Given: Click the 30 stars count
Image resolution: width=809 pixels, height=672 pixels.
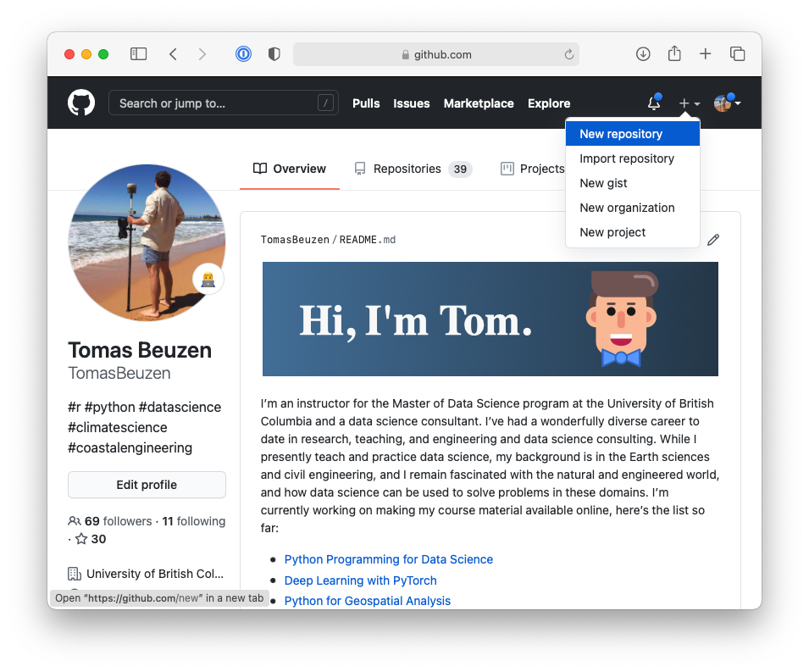Looking at the screenshot, I should pos(98,539).
